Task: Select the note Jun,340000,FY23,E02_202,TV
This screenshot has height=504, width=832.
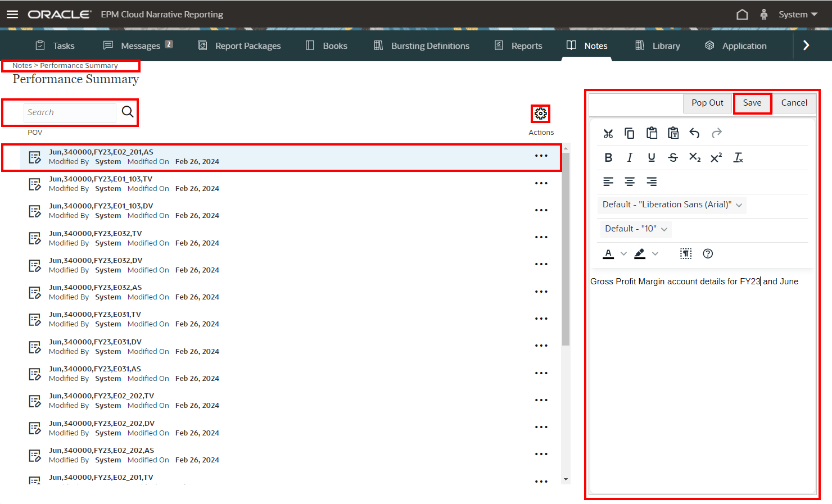Action: [291, 401]
